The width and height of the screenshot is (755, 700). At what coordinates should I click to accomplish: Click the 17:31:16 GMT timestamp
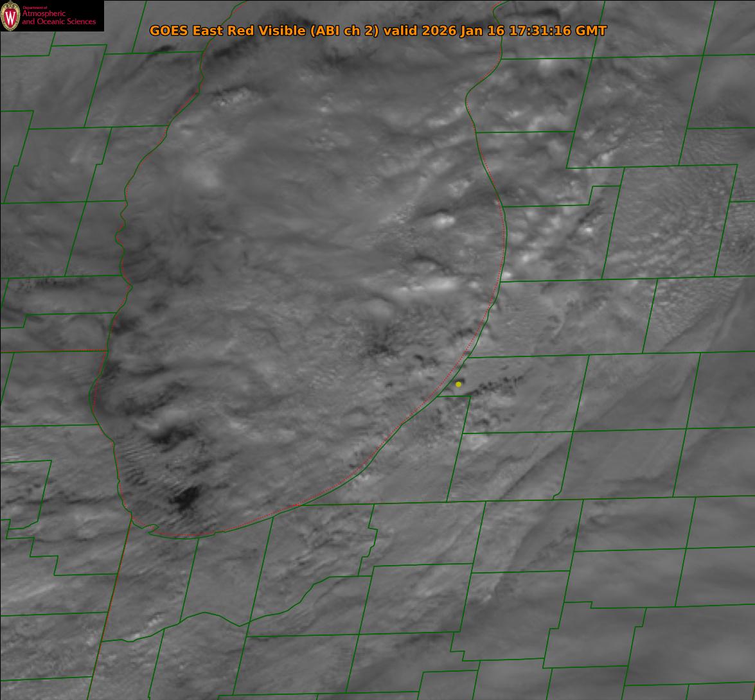click(557, 31)
